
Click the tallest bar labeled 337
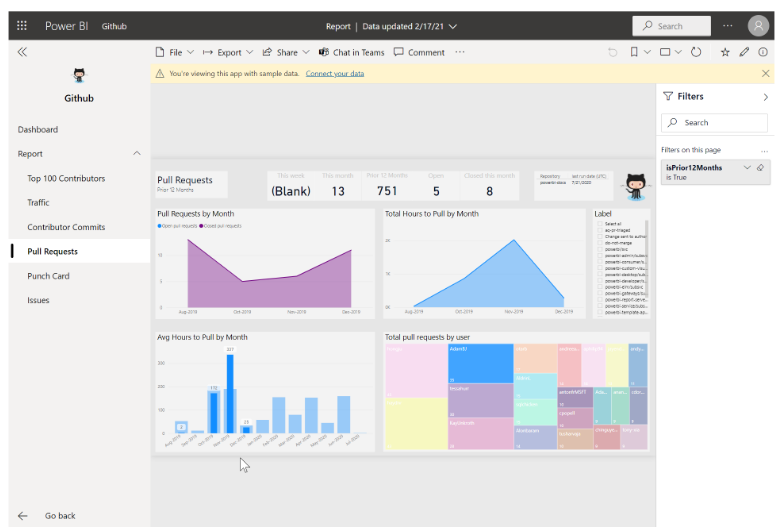pos(230,393)
